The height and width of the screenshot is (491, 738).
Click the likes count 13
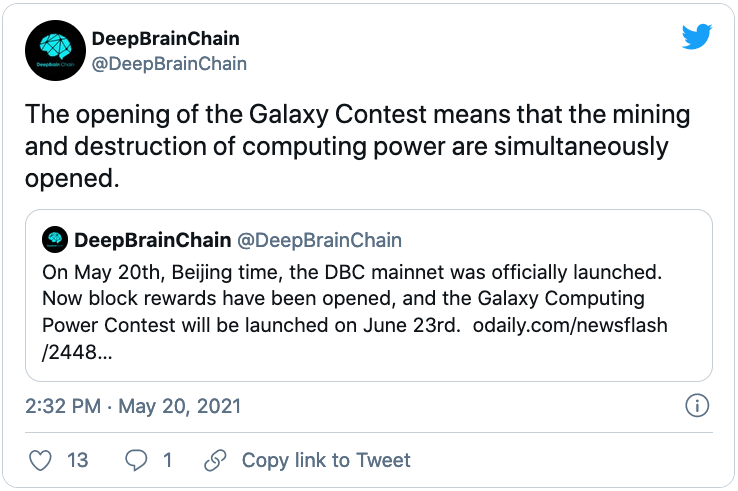[77, 460]
